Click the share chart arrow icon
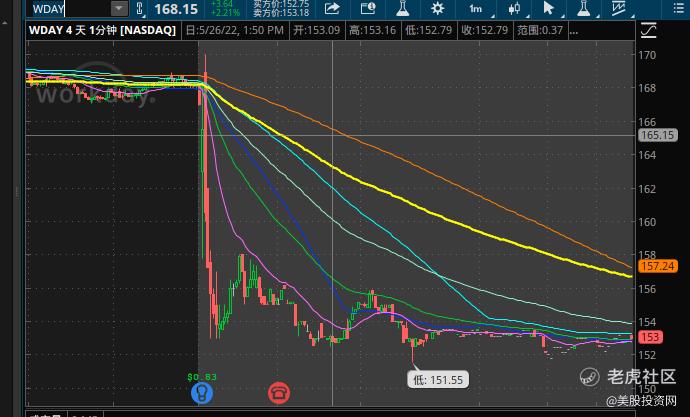The height and width of the screenshot is (417, 690). pyautogui.click(x=332, y=8)
